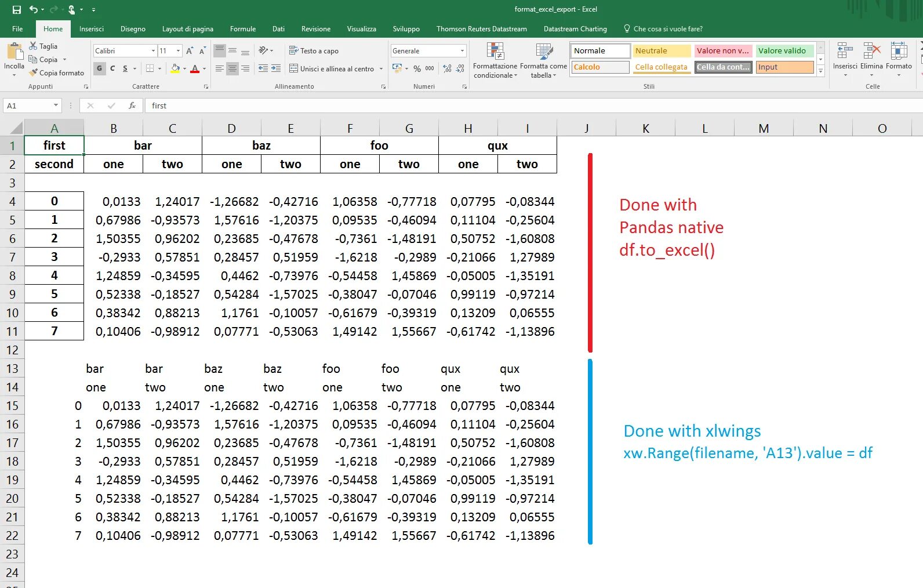The height and width of the screenshot is (588, 923).
Task: Open Formattazione condizionale menu
Action: click(495, 60)
